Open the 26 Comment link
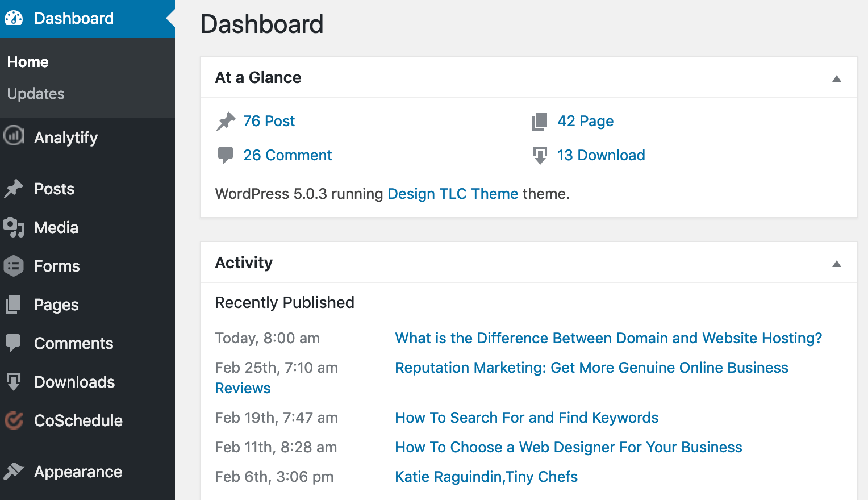Screen dimensions: 868x500 pyautogui.click(x=287, y=155)
